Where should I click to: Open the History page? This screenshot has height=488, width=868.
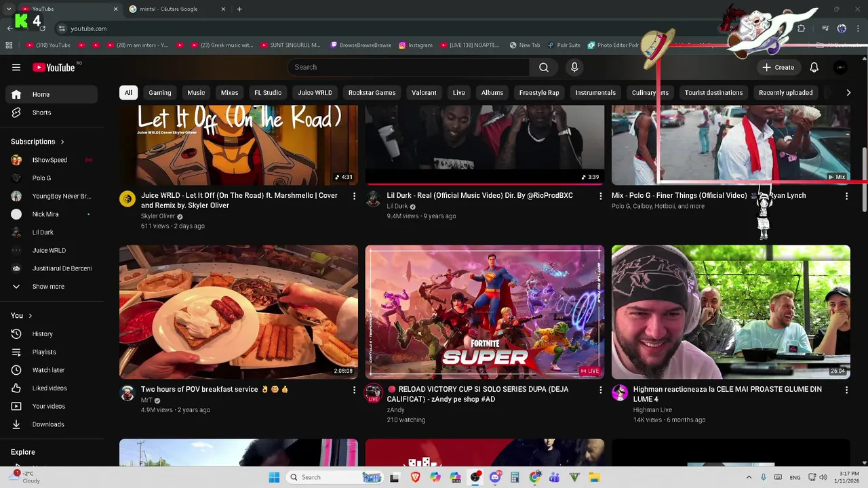point(52,334)
